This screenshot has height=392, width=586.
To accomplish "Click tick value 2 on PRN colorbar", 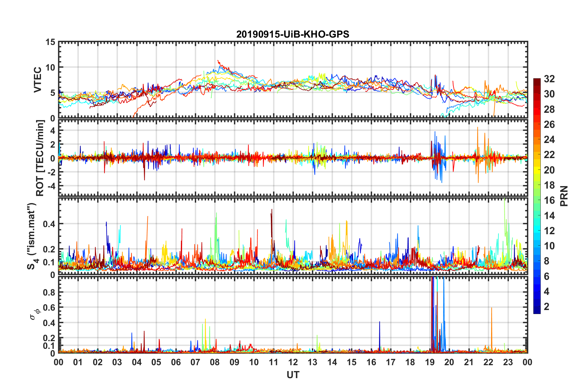I will tap(547, 307).
